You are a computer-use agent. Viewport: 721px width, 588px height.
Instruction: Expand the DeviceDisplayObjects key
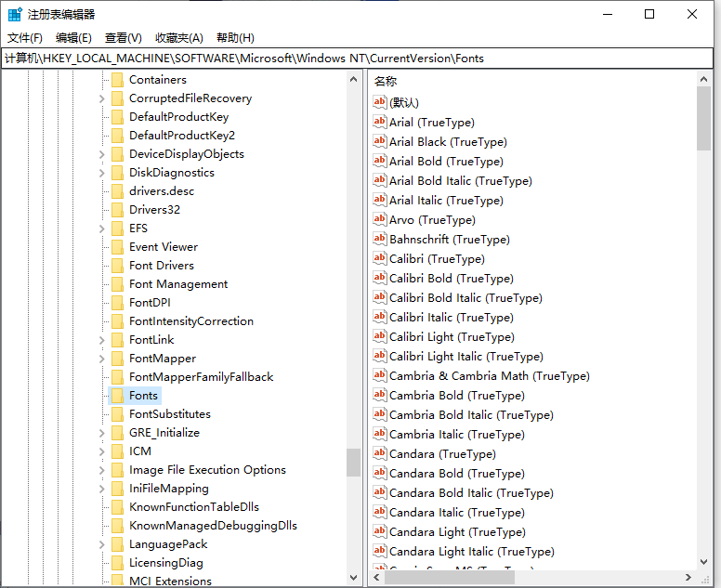coord(101,154)
